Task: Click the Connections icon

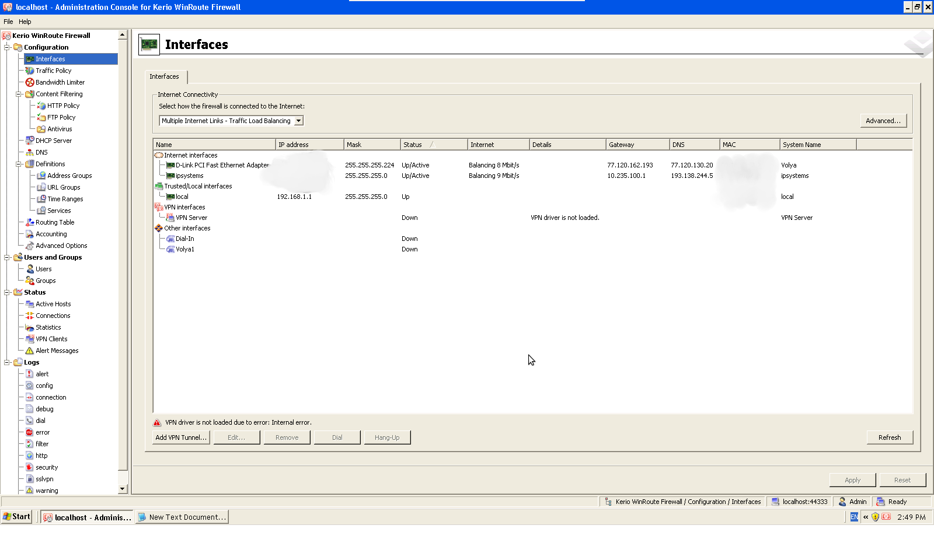Action: pyautogui.click(x=30, y=316)
